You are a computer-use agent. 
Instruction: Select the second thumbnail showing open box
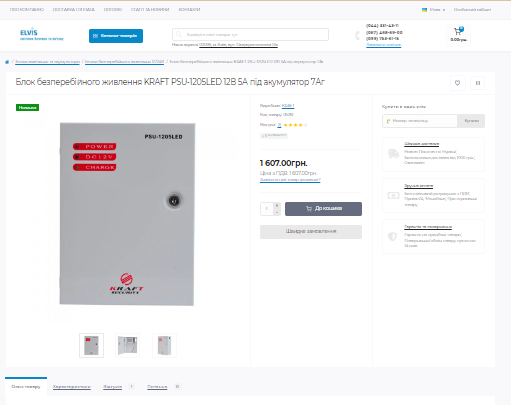(127, 345)
